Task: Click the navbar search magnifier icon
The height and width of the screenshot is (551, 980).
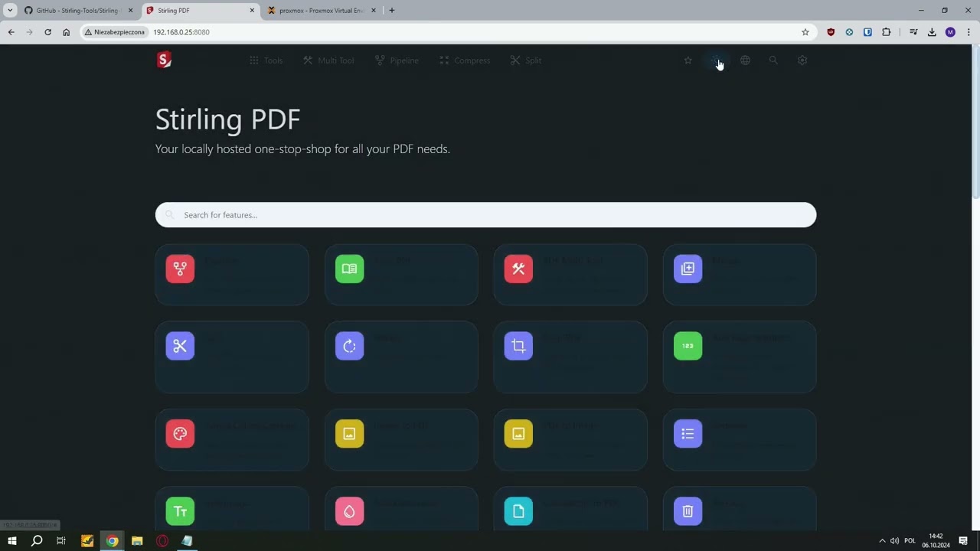Action: 773,60
